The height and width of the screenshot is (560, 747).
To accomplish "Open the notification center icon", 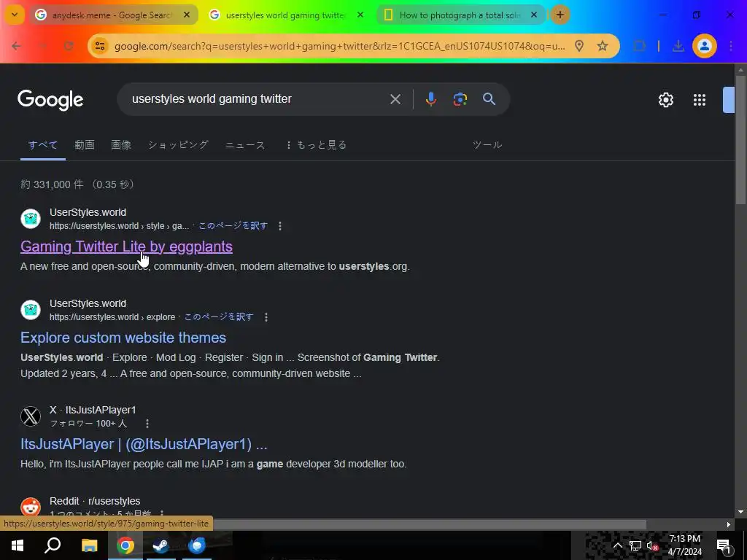I will [724, 545].
